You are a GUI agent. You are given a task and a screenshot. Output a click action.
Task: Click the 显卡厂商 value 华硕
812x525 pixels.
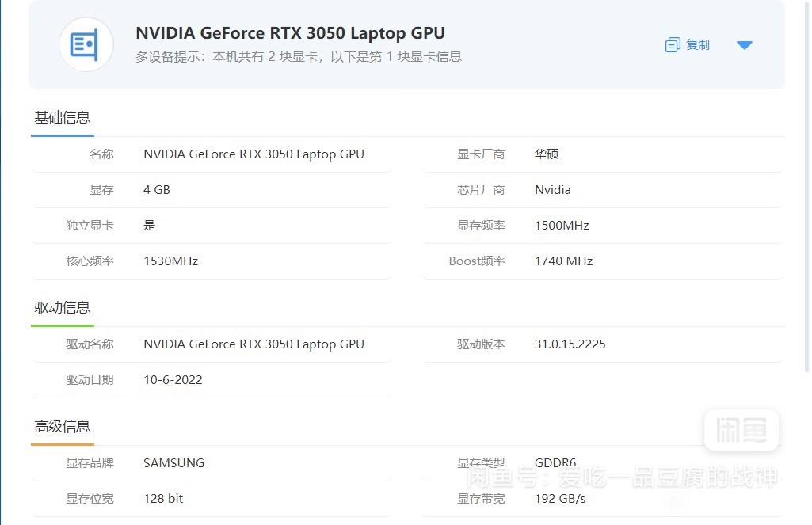tap(547, 154)
